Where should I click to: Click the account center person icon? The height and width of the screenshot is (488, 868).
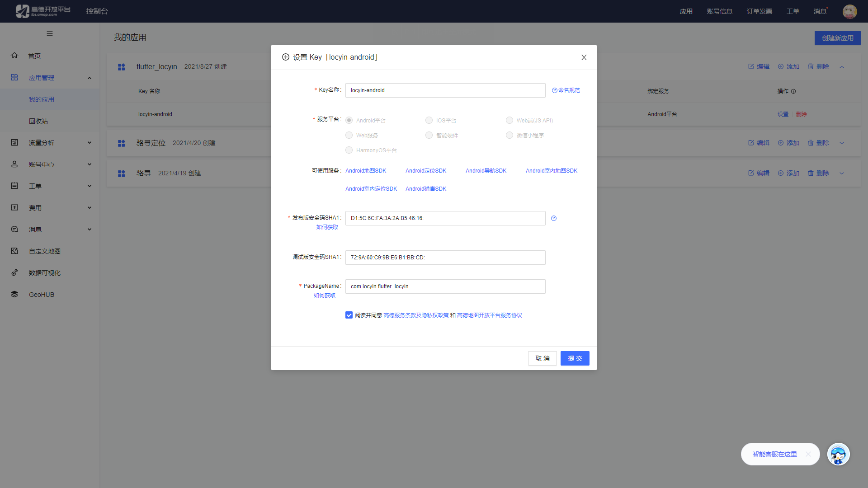click(x=14, y=164)
